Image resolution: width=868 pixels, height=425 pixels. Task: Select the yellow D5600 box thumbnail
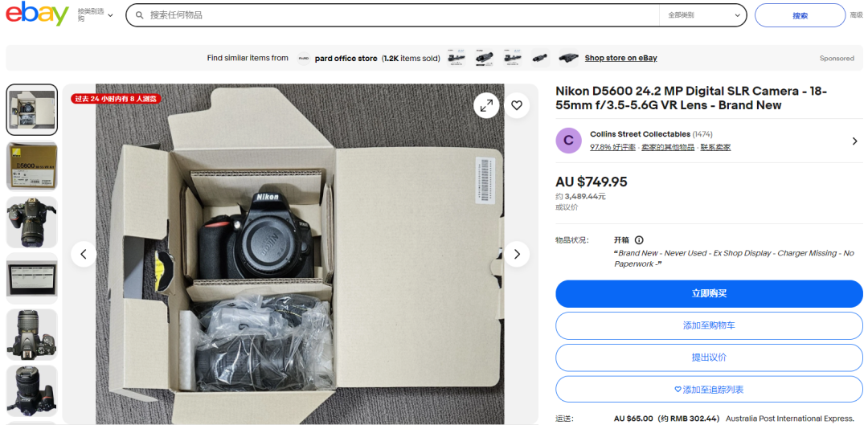pyautogui.click(x=32, y=166)
